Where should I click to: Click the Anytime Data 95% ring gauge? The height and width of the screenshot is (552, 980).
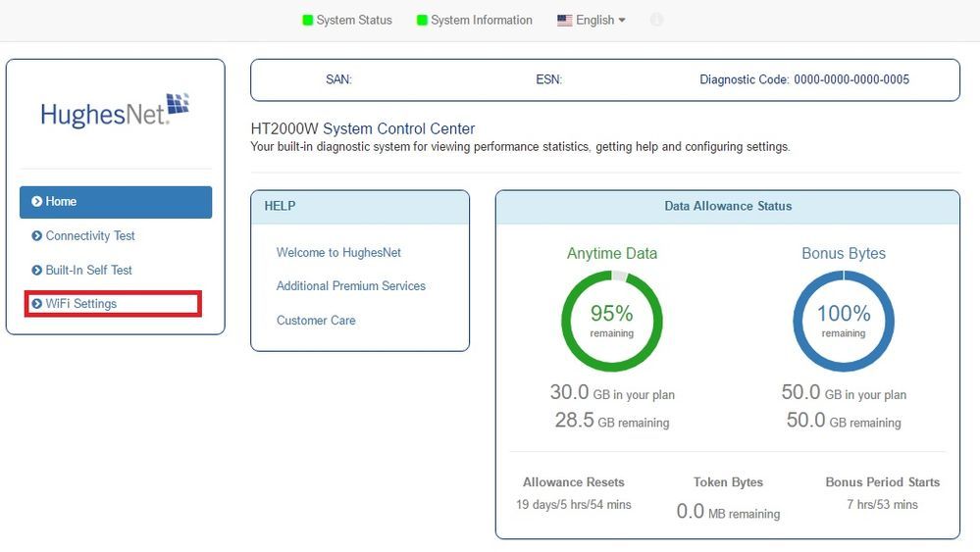point(612,321)
